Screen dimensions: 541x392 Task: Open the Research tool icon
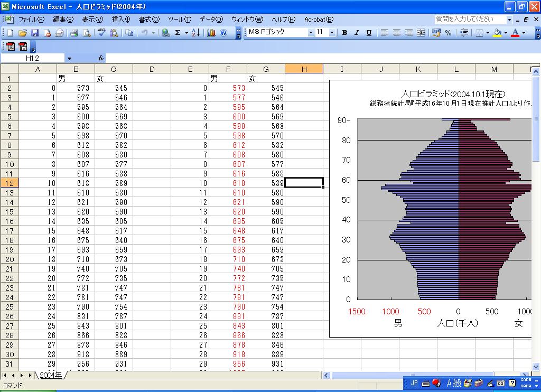tap(114, 33)
